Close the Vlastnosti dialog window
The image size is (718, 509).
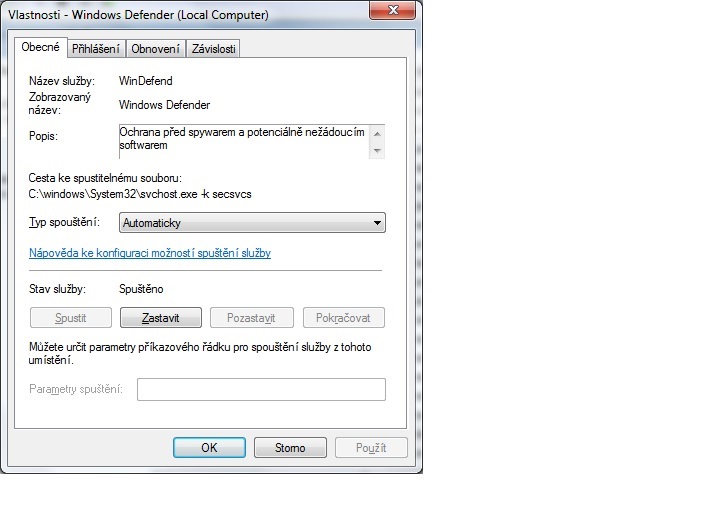393,10
